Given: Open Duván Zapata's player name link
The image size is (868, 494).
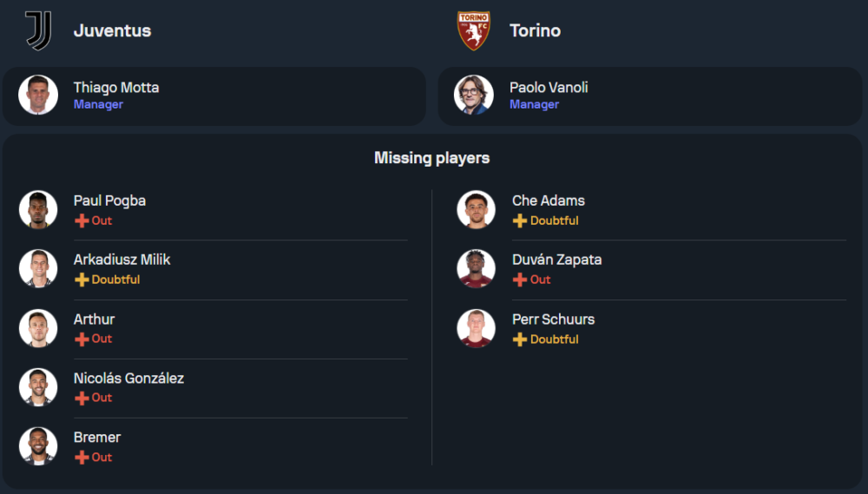Looking at the screenshot, I should (x=556, y=260).
